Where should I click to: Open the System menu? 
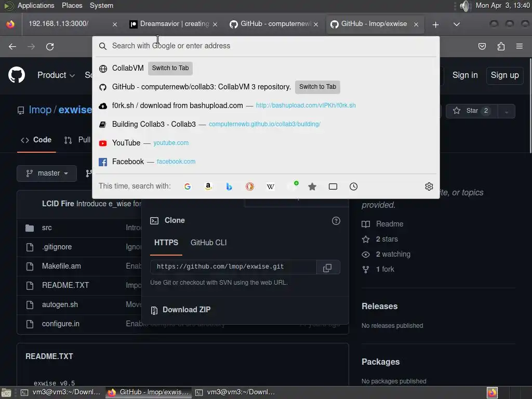101,5
